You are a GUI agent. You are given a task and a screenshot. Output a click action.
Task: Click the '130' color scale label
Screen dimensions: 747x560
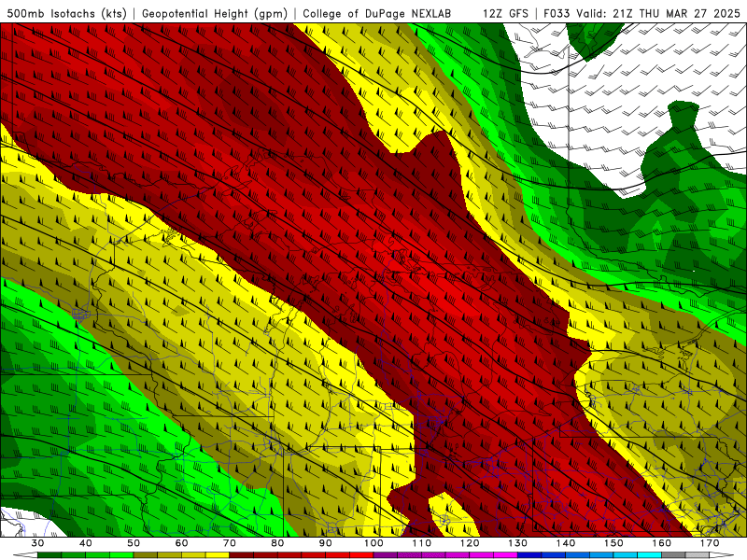[518, 543]
